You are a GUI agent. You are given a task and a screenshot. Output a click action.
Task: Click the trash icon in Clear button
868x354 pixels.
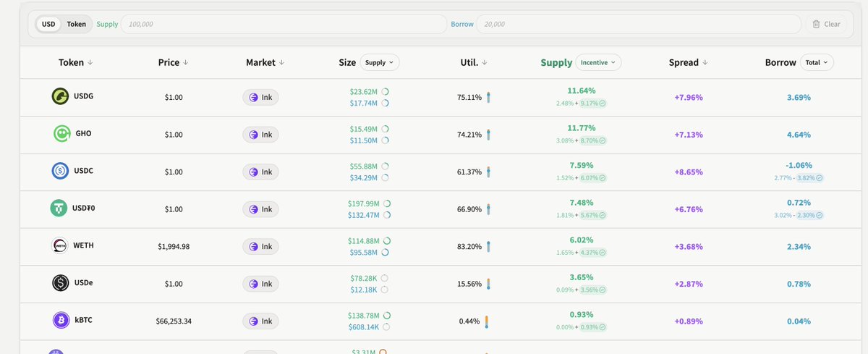tap(817, 24)
